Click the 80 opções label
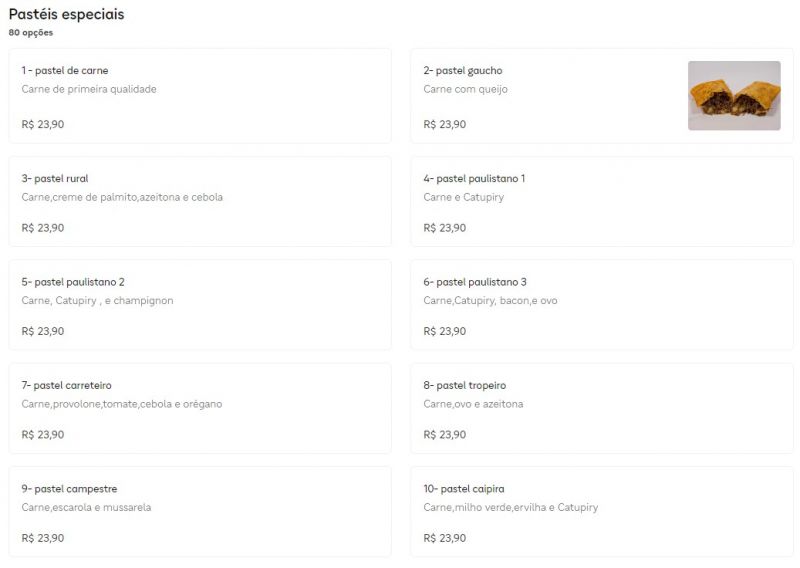The image size is (800, 568). tap(31, 33)
